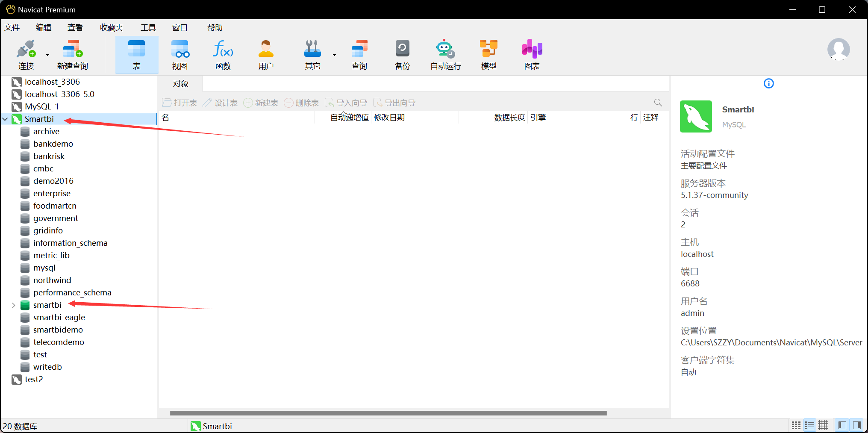Image resolution: width=868 pixels, height=433 pixels.
Task: Click the 5.1.37-community server version text
Action: click(x=714, y=195)
